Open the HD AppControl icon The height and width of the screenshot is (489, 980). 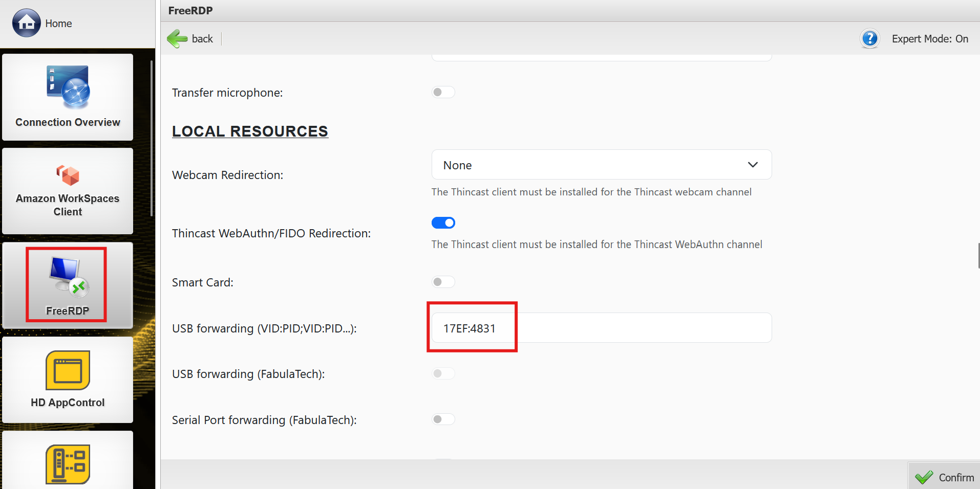(68, 370)
